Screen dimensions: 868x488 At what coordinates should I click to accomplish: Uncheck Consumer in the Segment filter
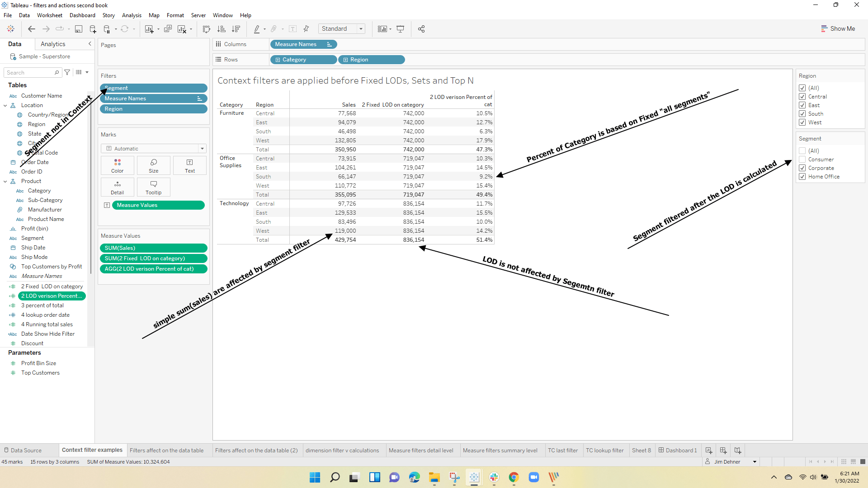pyautogui.click(x=803, y=159)
